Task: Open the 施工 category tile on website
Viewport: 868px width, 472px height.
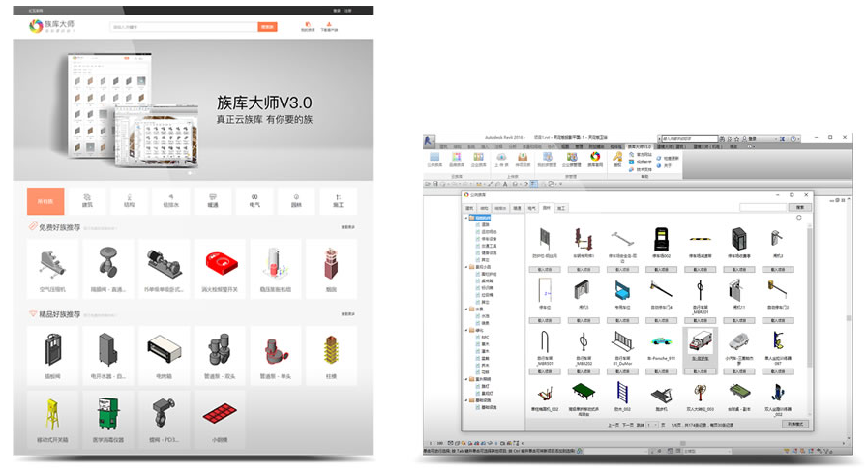Action: pyautogui.click(x=339, y=201)
